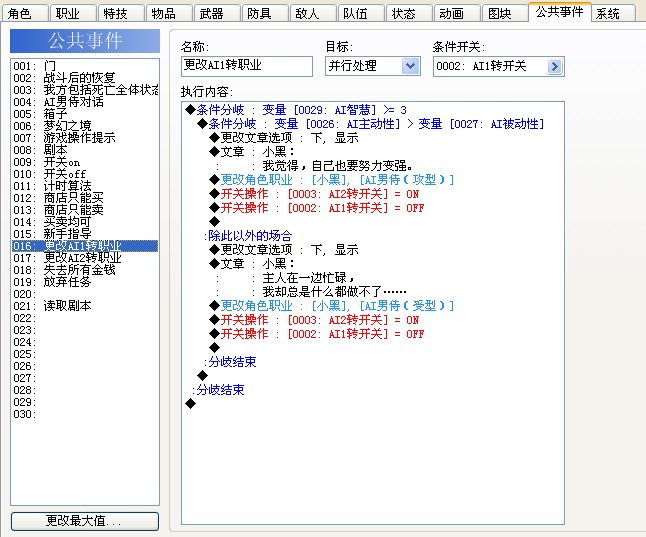The image size is (646, 537).
Task: Switch to the 职业 tab
Action: [73, 13]
